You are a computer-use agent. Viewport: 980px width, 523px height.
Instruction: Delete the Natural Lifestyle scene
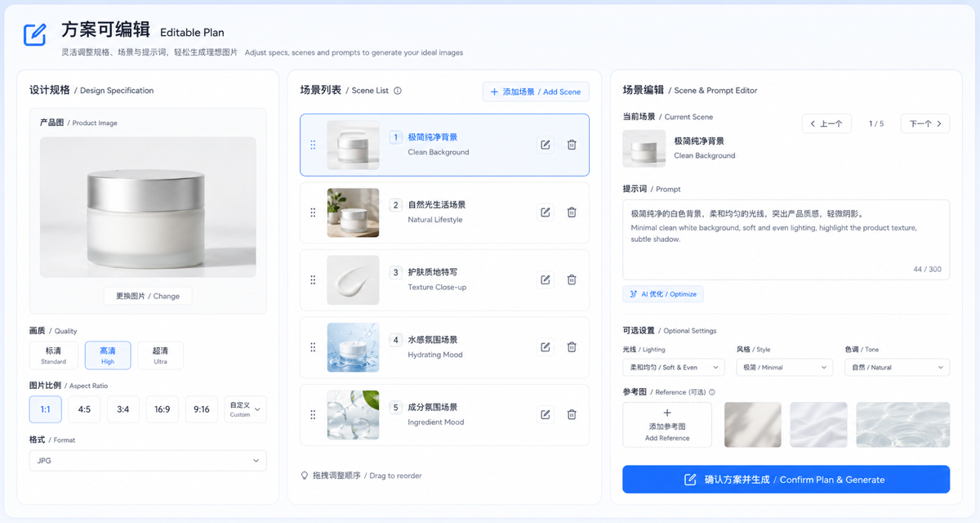572,212
